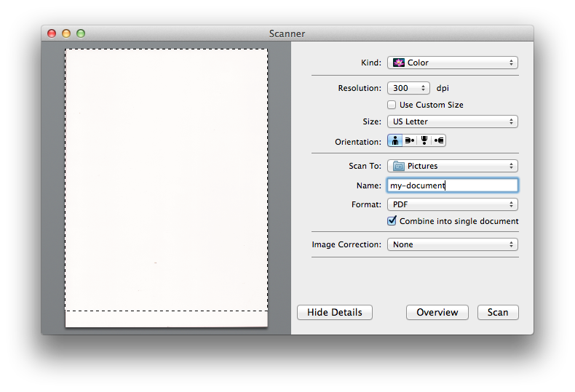This screenshot has height=392, width=575.
Task: Click the 'Orientation:' label
Action: (x=358, y=142)
